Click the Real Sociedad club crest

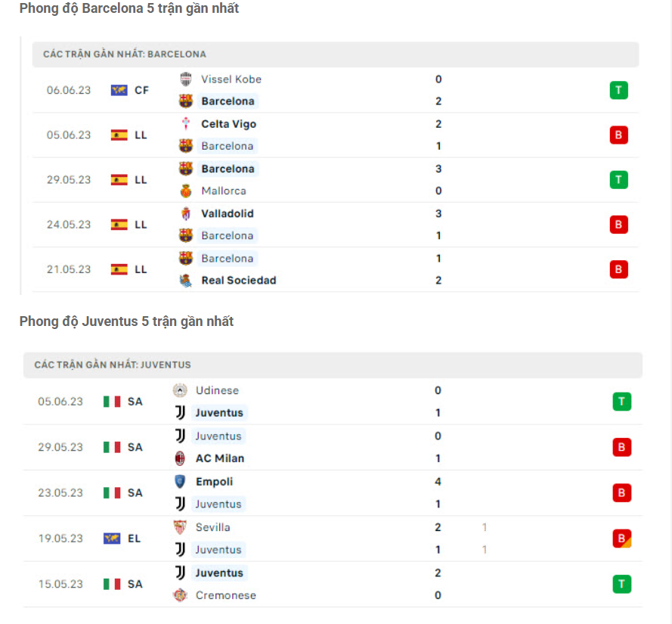[186, 281]
